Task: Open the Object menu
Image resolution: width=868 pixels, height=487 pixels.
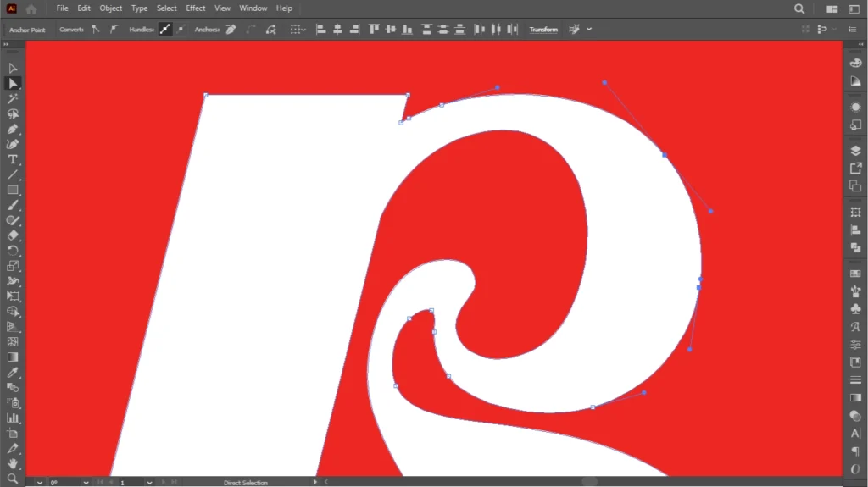Action: coord(111,8)
